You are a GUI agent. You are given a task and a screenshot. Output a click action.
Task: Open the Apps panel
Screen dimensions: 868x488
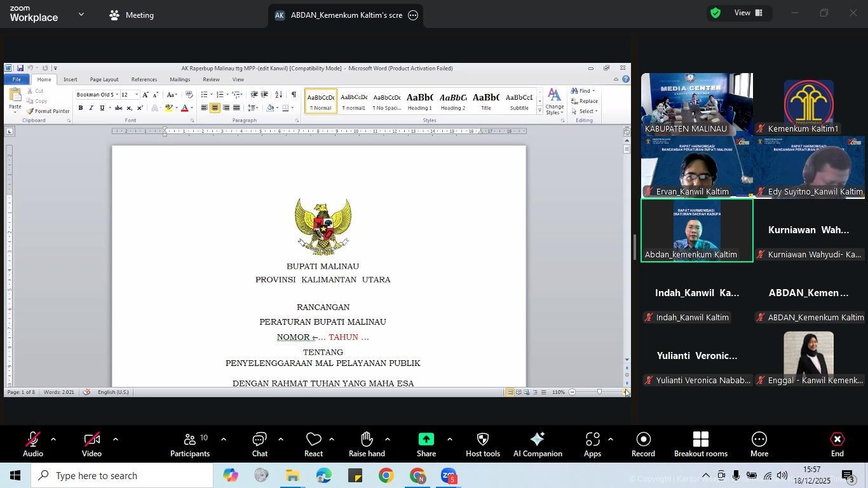pos(592,444)
